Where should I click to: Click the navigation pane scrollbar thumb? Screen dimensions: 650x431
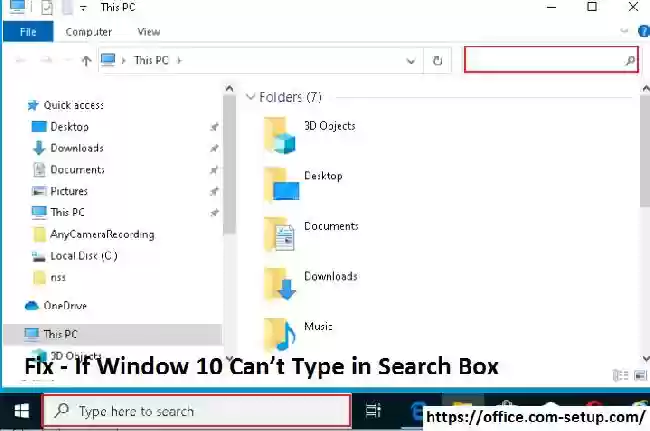pyautogui.click(x=229, y=165)
